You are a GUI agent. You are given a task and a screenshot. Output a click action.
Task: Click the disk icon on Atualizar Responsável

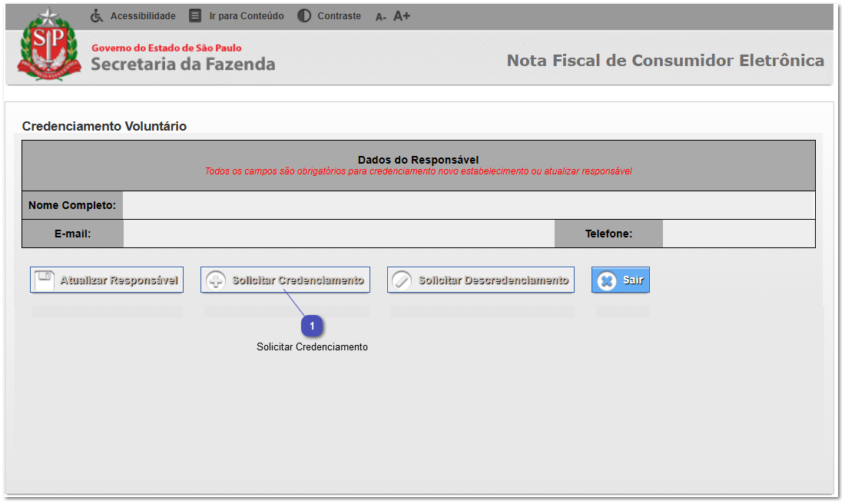click(x=45, y=280)
